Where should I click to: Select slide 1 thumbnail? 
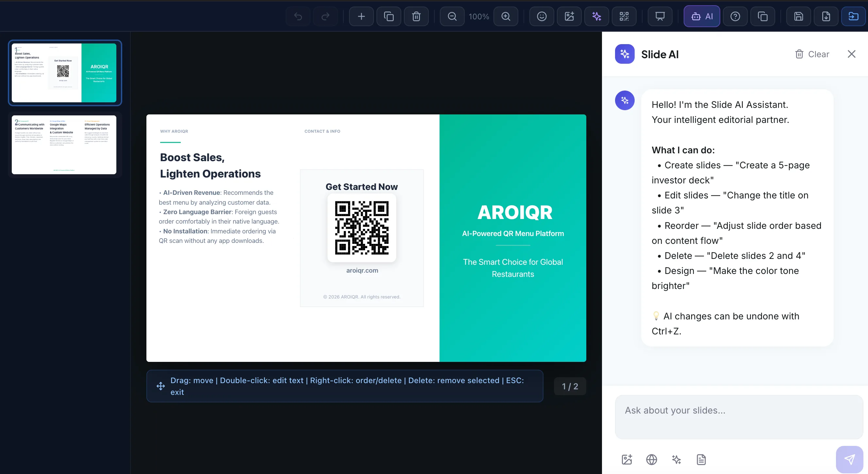64,73
